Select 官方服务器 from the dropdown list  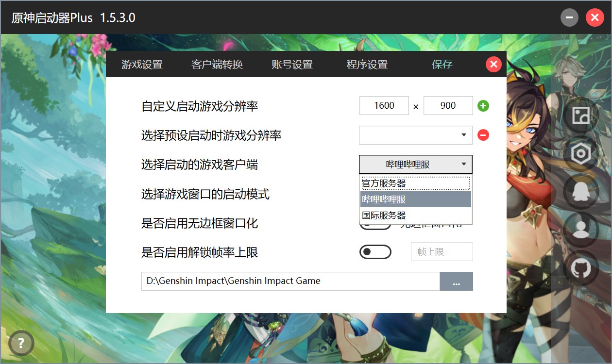(x=416, y=183)
